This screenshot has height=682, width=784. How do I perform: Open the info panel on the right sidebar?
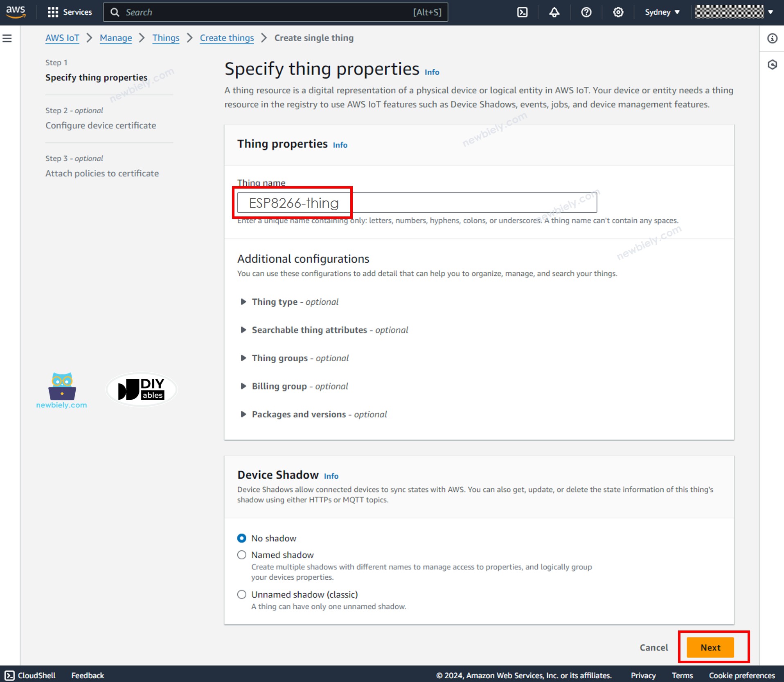click(x=773, y=38)
